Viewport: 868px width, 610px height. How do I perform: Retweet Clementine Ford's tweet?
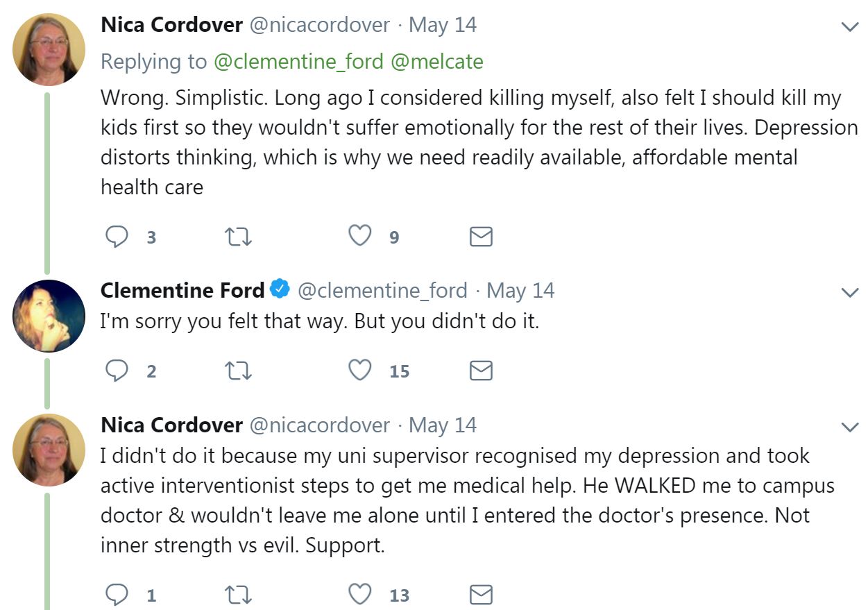click(239, 371)
